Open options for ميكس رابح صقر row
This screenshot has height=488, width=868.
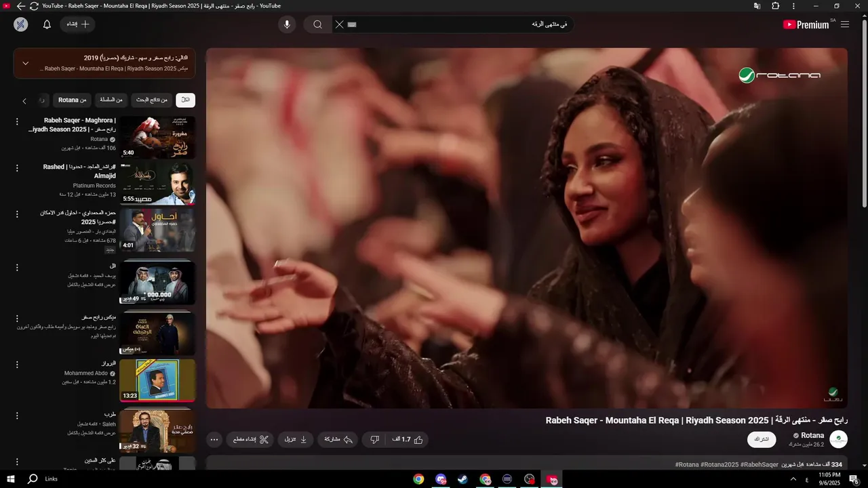pos(17,318)
